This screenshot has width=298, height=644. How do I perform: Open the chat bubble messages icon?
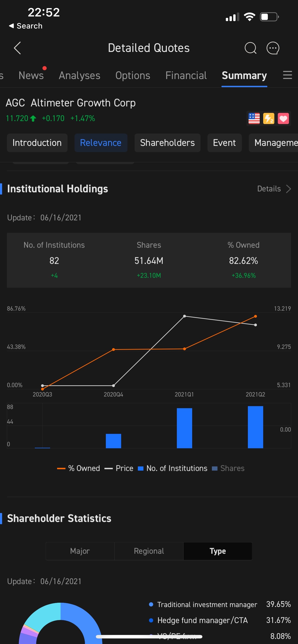click(273, 48)
